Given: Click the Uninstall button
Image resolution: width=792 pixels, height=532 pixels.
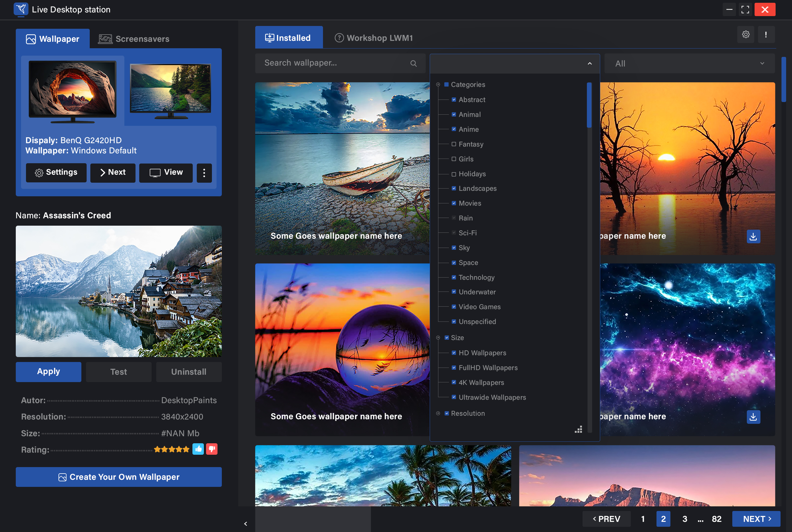Looking at the screenshot, I should (x=189, y=372).
